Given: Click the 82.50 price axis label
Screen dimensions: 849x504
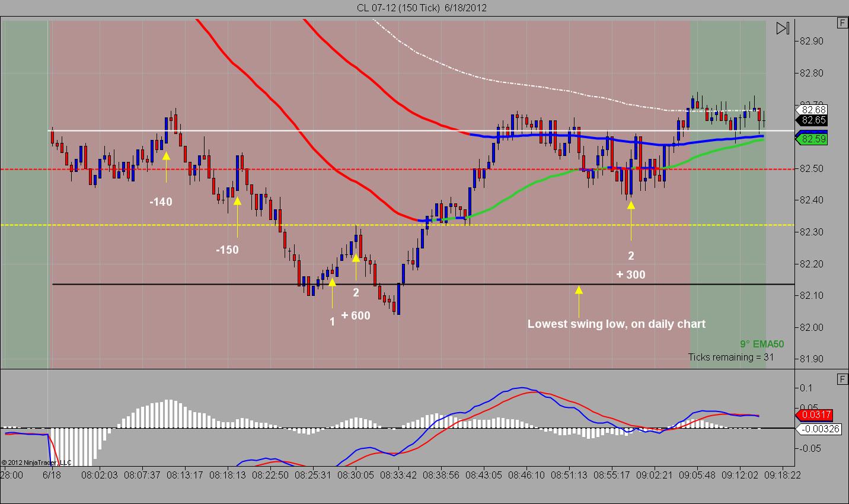Looking at the screenshot, I should click(811, 169).
